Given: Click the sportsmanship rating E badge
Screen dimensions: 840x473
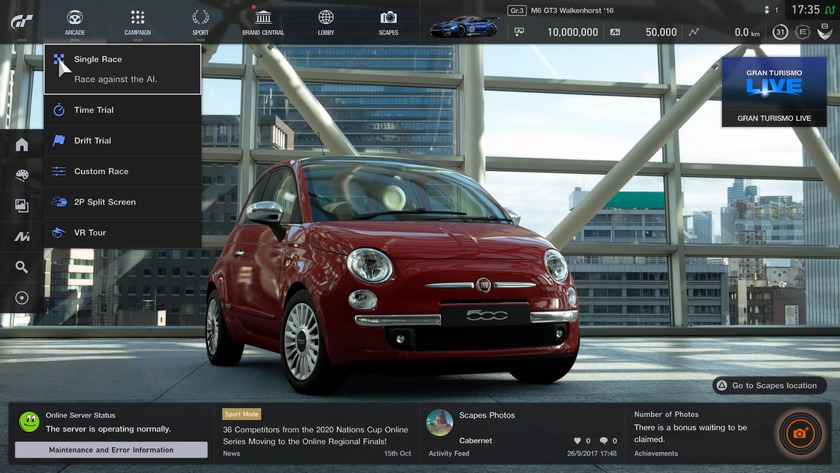Looking at the screenshot, I should click(x=802, y=32).
